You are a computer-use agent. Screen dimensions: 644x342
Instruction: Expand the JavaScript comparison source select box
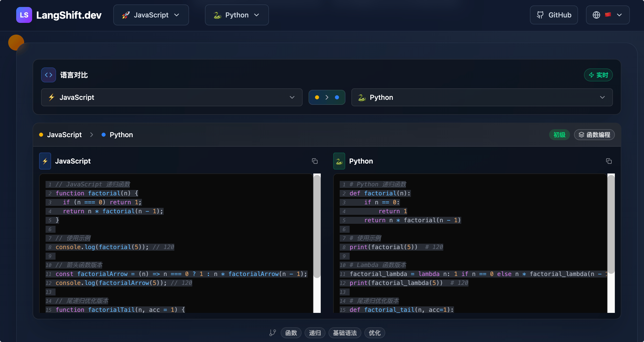(172, 97)
